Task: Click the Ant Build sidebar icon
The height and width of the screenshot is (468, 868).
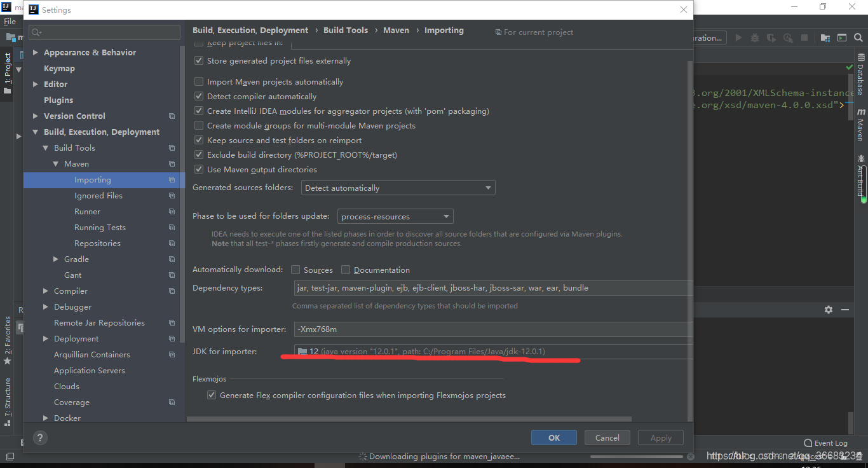Action: [860, 158]
